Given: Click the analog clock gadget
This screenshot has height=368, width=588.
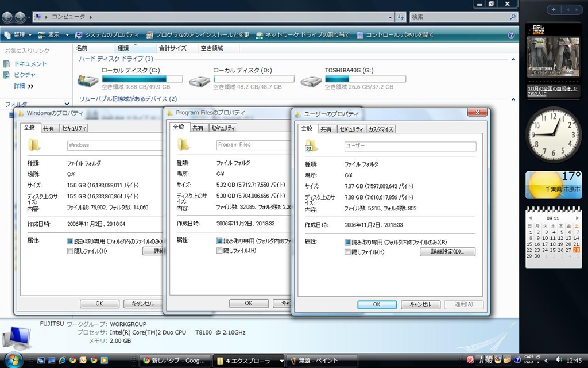Looking at the screenshot, I should click(x=553, y=135).
